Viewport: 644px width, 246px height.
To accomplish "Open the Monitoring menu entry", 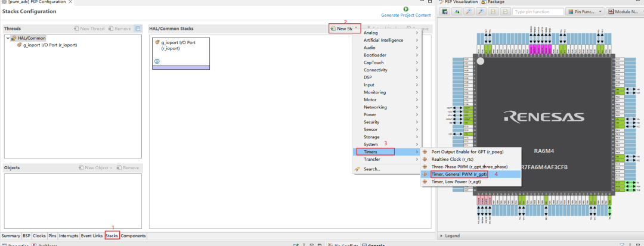I will (x=387, y=92).
